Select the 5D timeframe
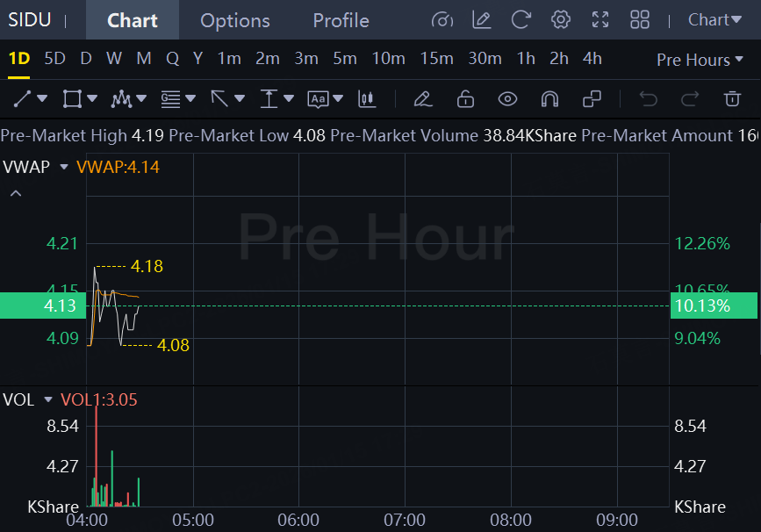Viewport: 761px width, 532px height. tap(54, 59)
